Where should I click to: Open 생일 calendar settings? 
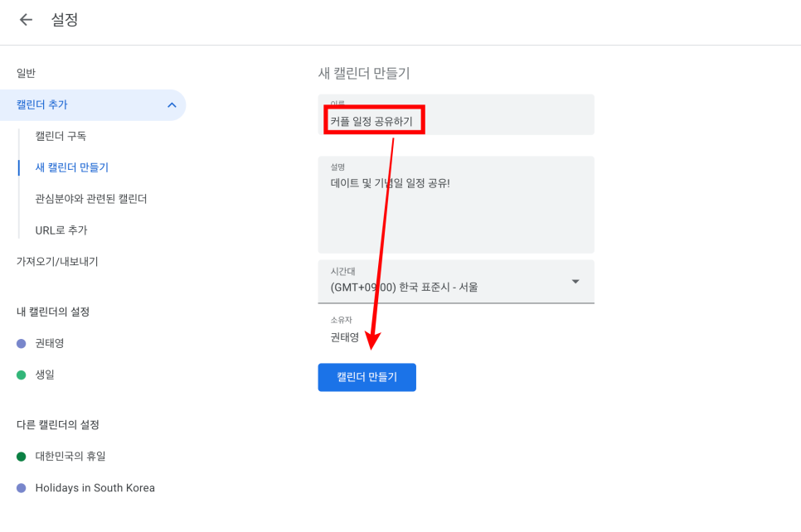pos(45,375)
